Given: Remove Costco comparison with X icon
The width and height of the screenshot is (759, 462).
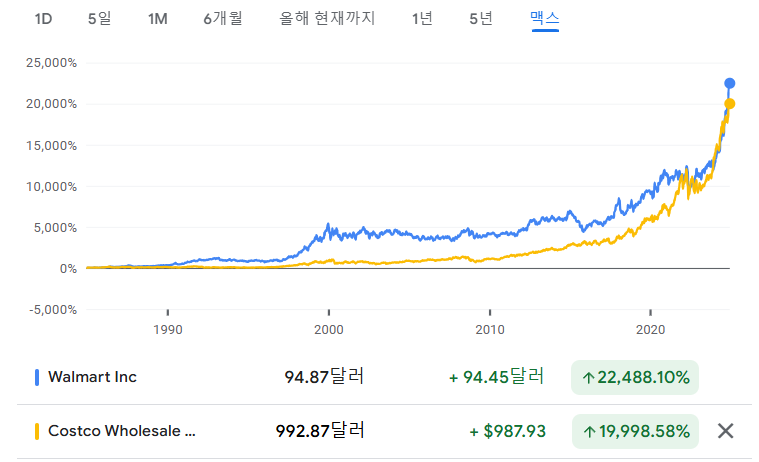Looking at the screenshot, I should coord(726,431).
